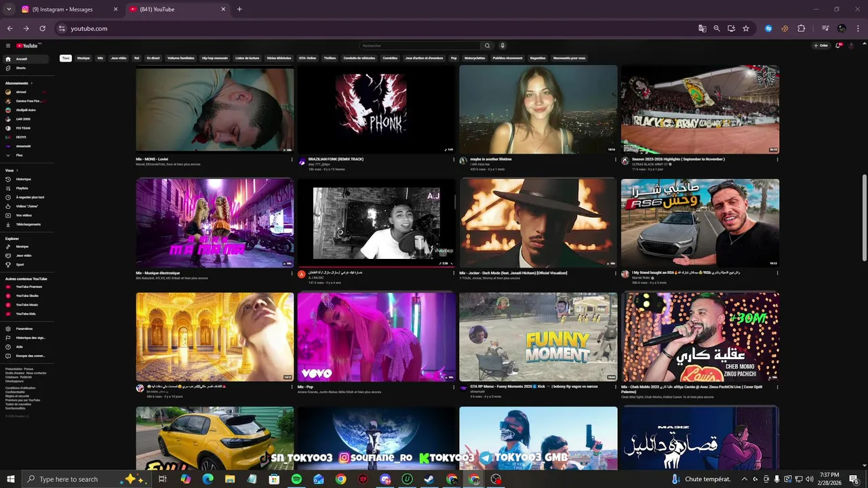Select the Tous filter chip
Viewport: 868px width, 488px height.
pyautogui.click(x=66, y=58)
